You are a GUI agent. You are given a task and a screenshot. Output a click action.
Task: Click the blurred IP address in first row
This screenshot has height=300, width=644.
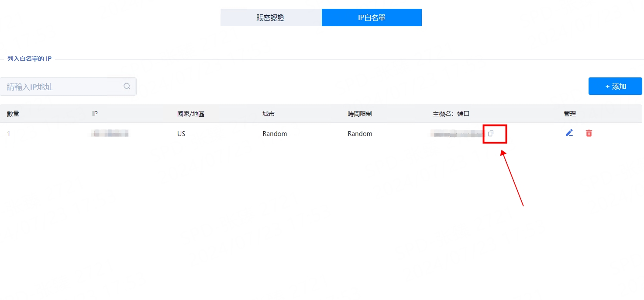(110, 134)
